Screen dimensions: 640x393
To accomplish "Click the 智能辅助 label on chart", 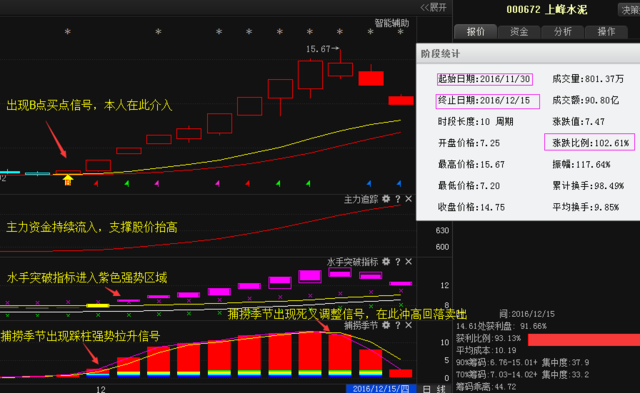I will point(392,23).
